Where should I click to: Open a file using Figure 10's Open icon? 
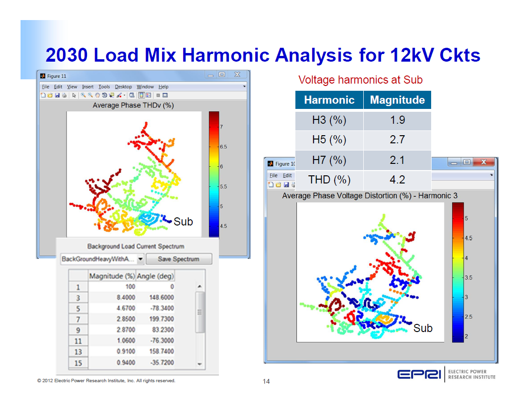(x=278, y=184)
